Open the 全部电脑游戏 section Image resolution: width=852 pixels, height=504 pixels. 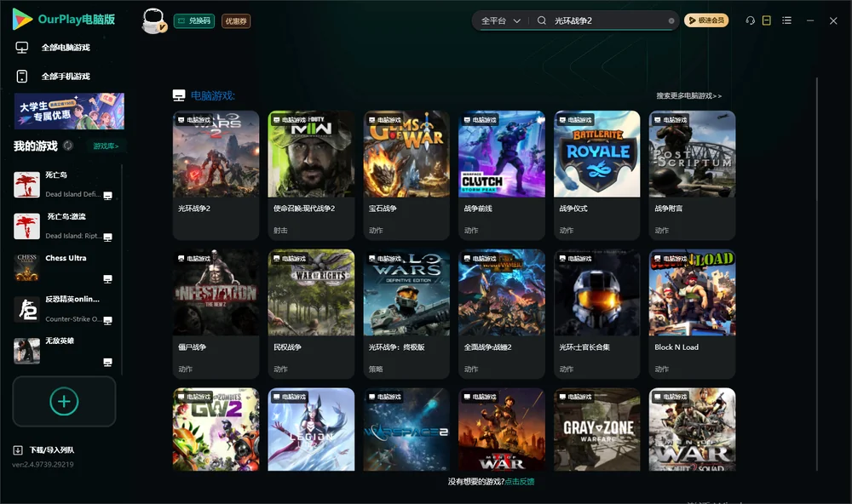click(66, 48)
